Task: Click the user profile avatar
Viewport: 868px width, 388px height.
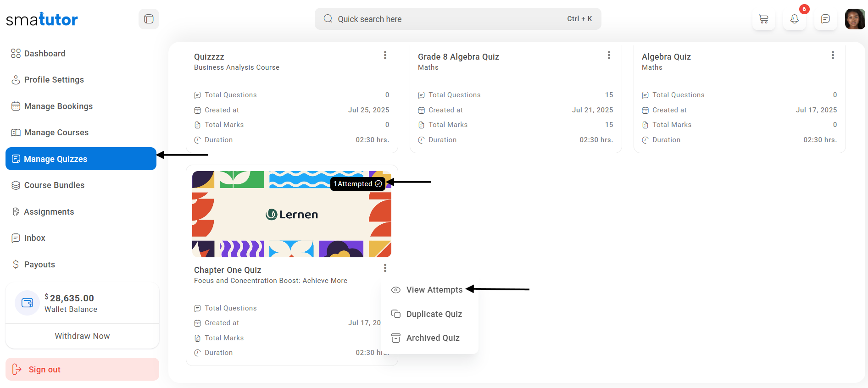Action: click(x=855, y=19)
